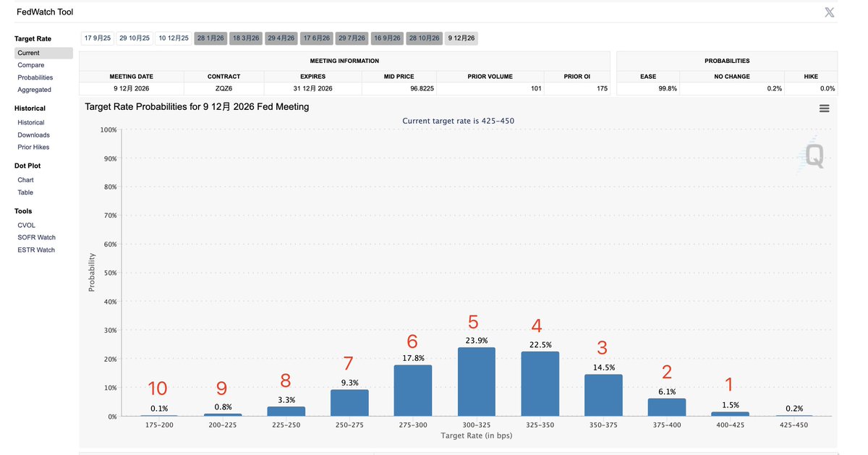
Task: Click the 99.8% ease probability cell
Action: tap(647, 88)
